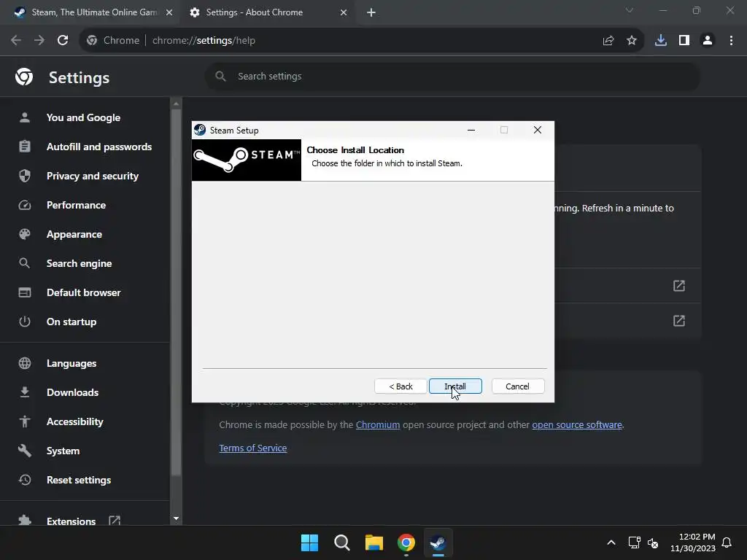Click the browser back arrow

16,41
